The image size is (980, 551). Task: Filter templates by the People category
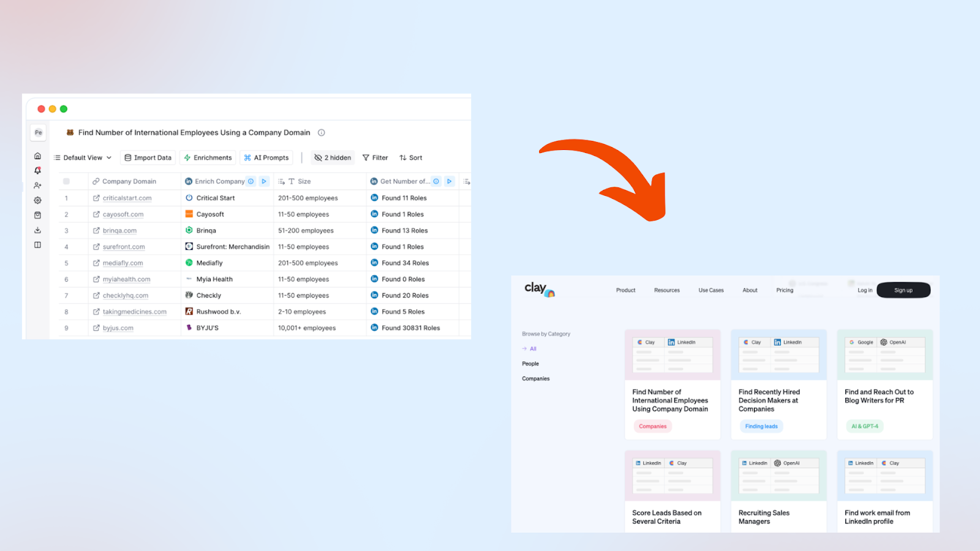pos(530,363)
